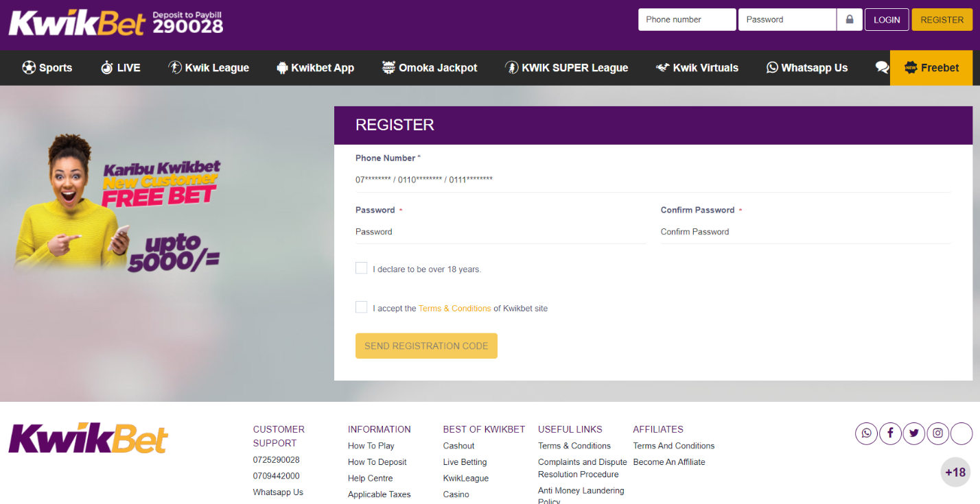The image size is (980, 504).
Task: Click the register form Phone Number field
Action: tap(653, 180)
